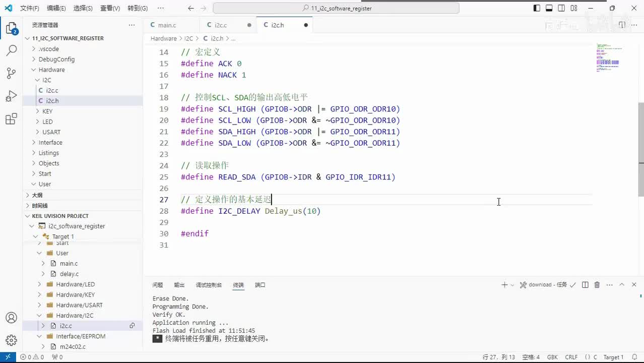Open the 转到(G) menu

(138, 8)
